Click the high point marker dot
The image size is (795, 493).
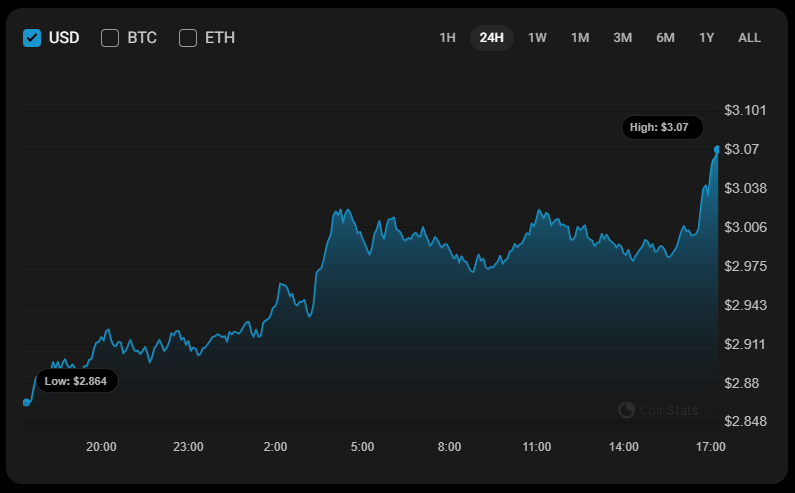(x=717, y=149)
